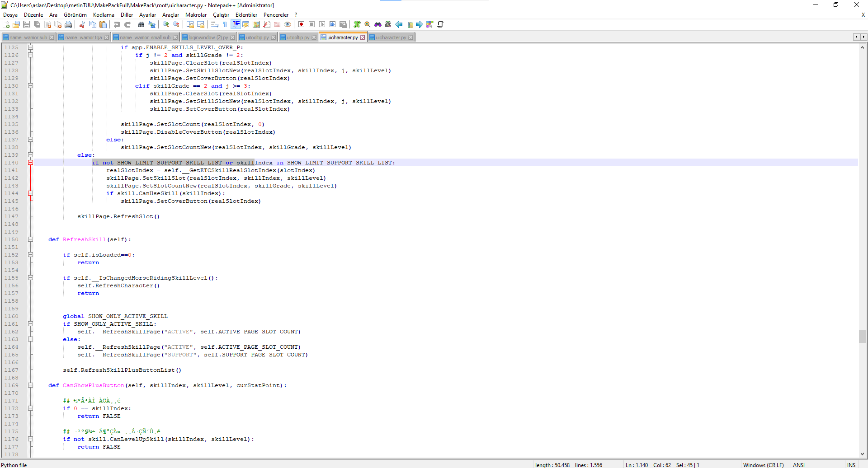The height and width of the screenshot is (468, 868).
Task: Undo the last edit
Action: click(117, 24)
